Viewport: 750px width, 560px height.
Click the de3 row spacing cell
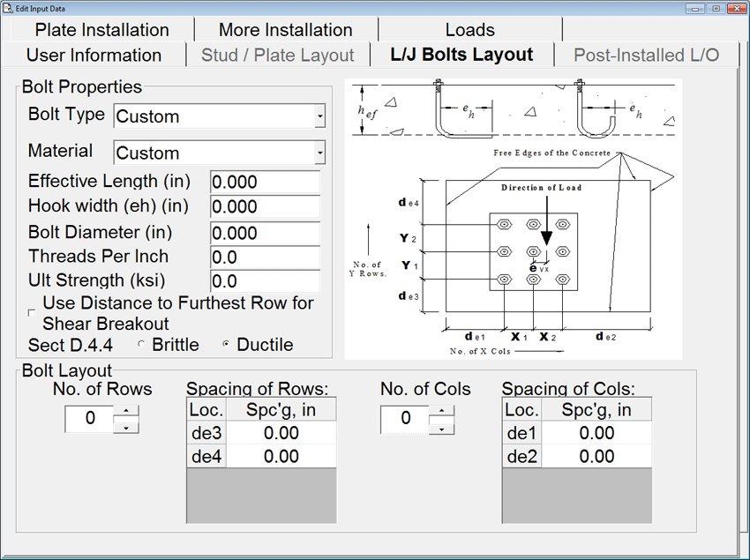pyautogui.click(x=281, y=433)
